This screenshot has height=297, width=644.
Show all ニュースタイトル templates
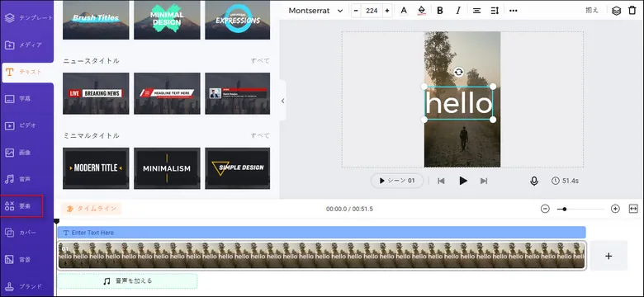260,61
